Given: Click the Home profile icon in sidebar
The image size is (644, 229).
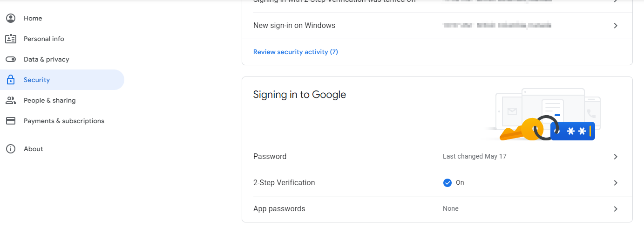Looking at the screenshot, I should pos(10,18).
